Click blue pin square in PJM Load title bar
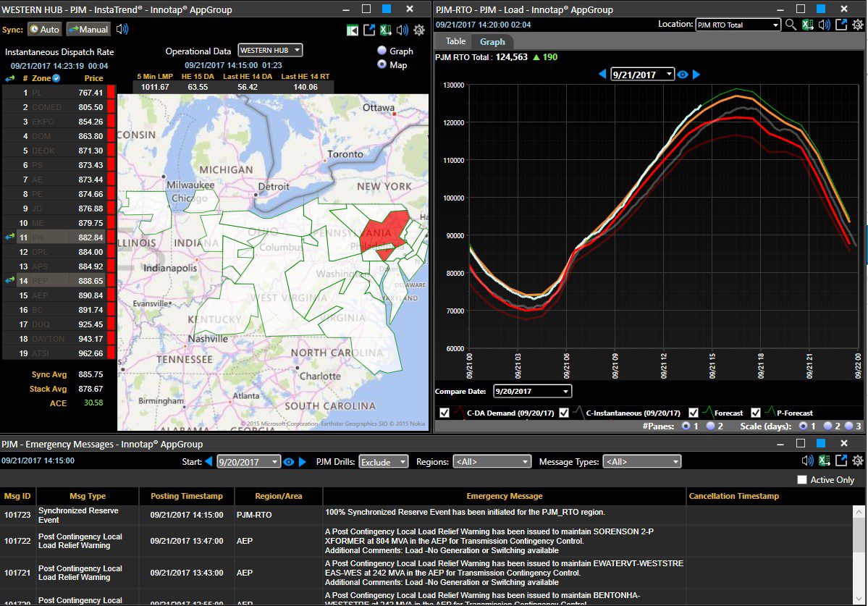The width and height of the screenshot is (868, 606). (x=822, y=9)
